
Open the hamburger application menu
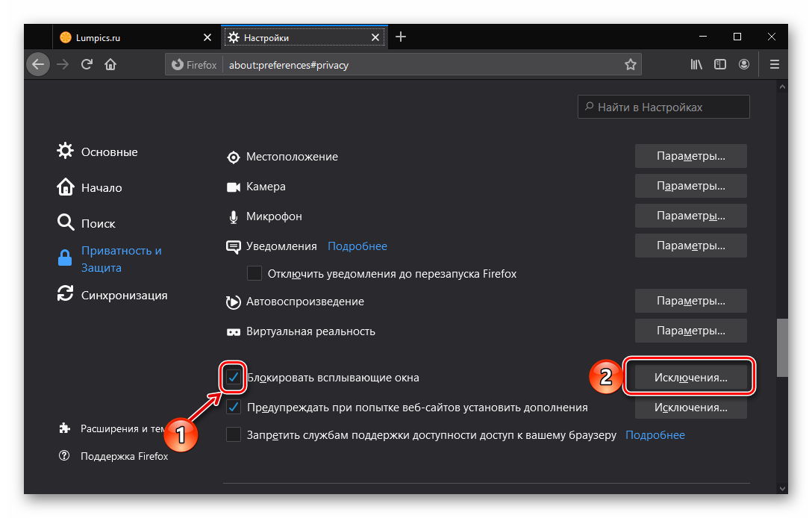pos(775,65)
